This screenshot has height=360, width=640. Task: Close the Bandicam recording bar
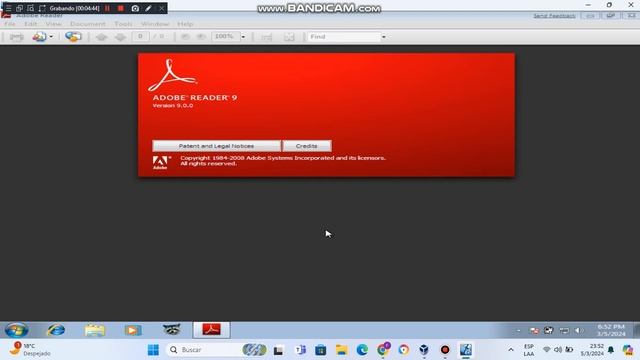tap(162, 8)
